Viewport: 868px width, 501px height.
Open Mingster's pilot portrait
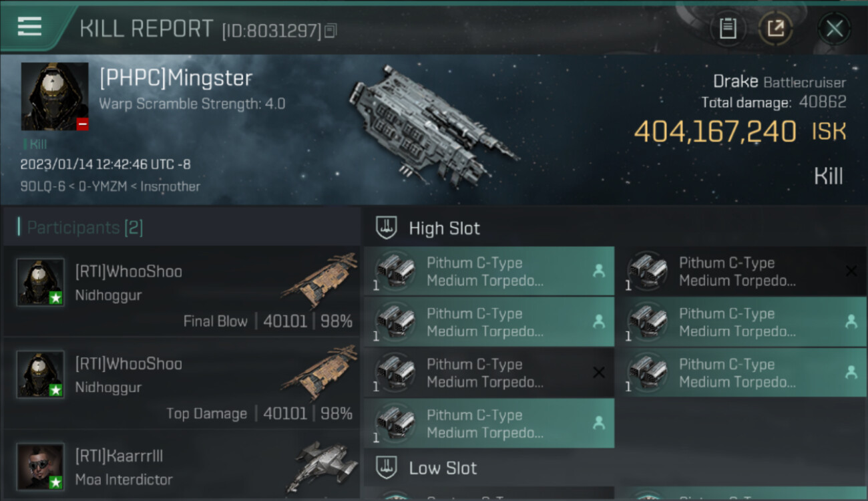click(x=55, y=96)
